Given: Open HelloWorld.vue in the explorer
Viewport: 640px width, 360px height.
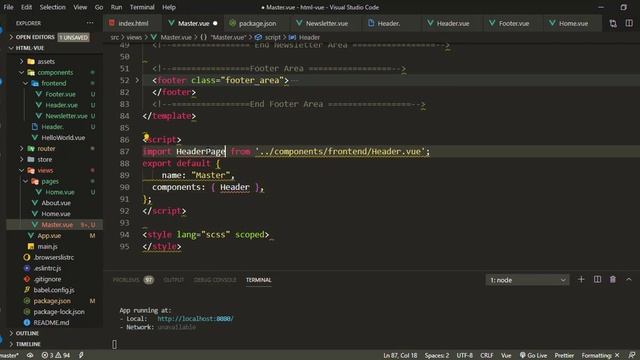Looking at the screenshot, I should click(63, 138).
